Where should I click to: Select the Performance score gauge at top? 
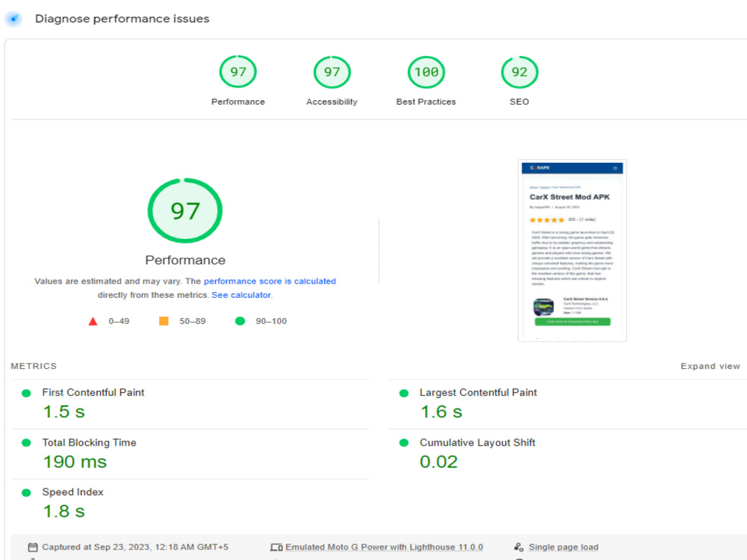click(238, 72)
